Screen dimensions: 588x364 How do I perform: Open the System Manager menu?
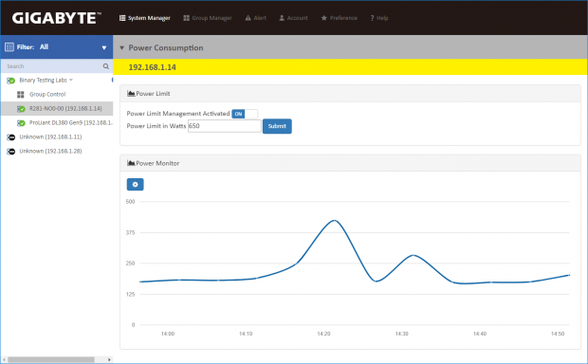click(145, 18)
